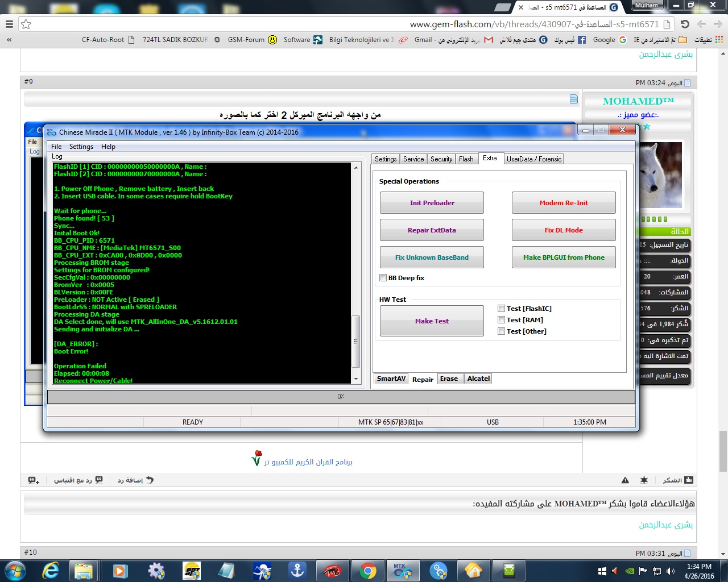Switch to the MTK app taskbar icon
The height and width of the screenshot is (582, 728).
click(x=403, y=571)
